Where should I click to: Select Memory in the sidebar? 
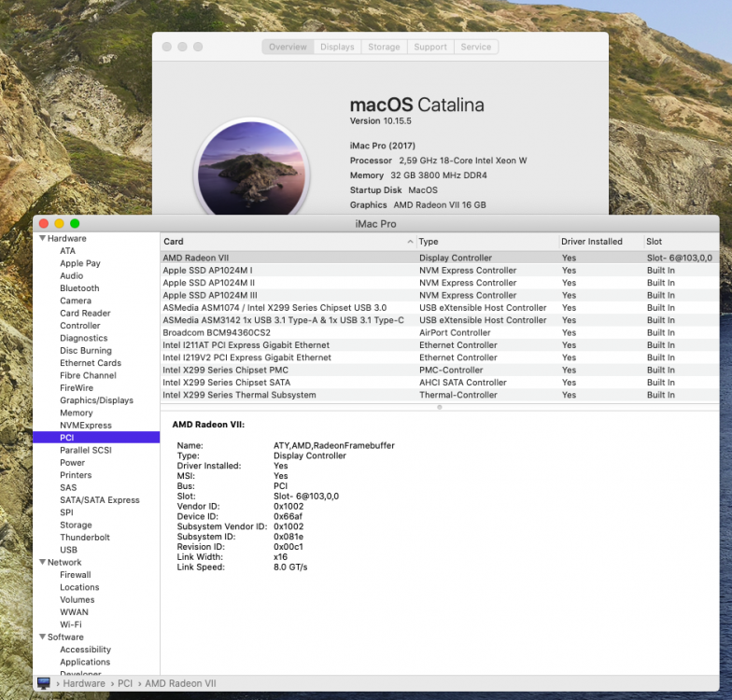[x=77, y=413]
